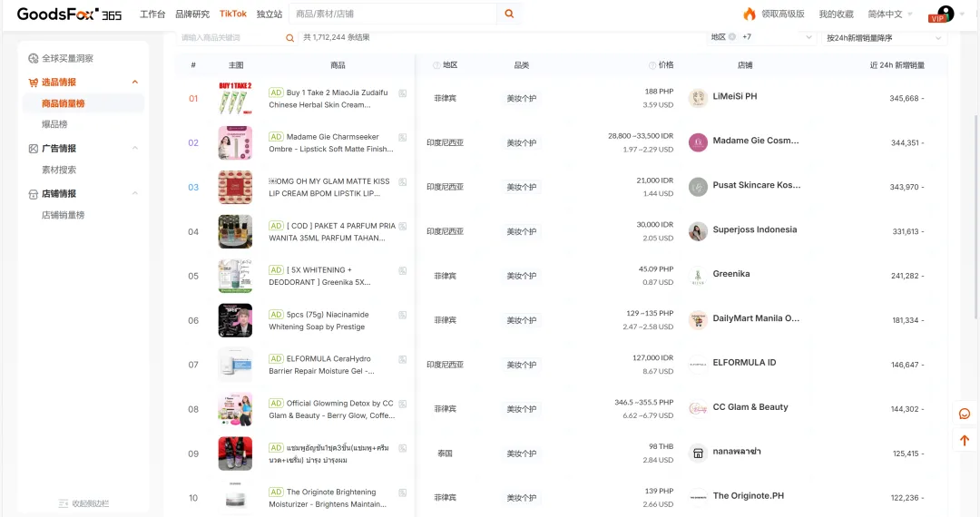Open the 按24h新增销量降序 sort dropdown
This screenshot has height=517, width=980.
[x=885, y=38]
